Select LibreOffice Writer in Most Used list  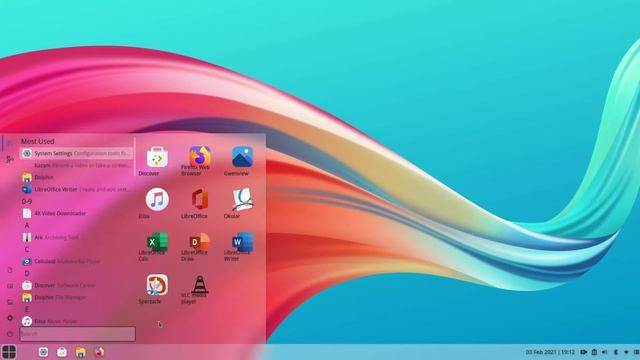[77, 189]
